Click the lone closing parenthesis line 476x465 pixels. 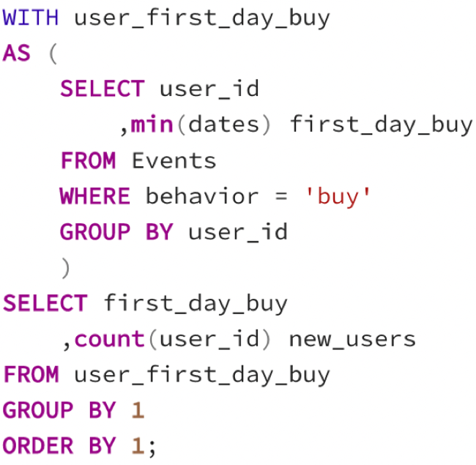[66, 268]
